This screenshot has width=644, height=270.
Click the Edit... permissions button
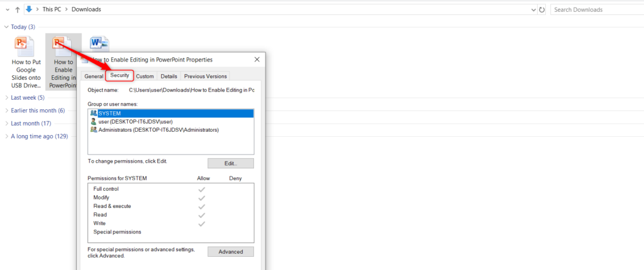coord(230,163)
